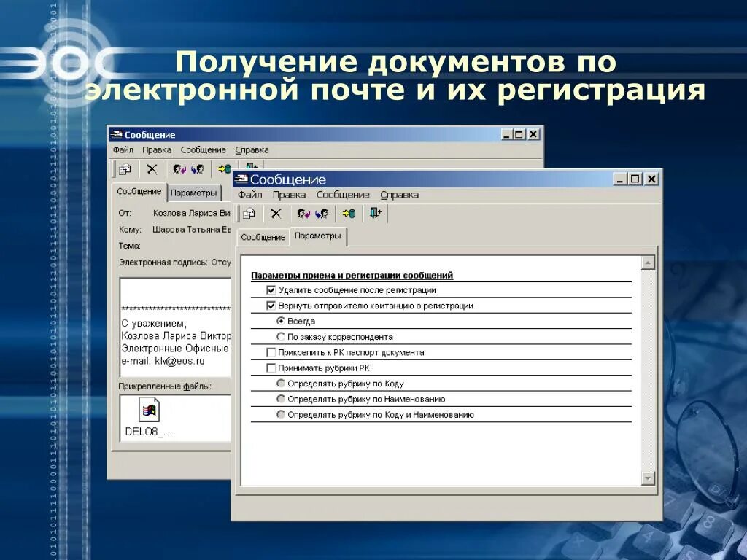Maximize the back 'Сообщение' window
This screenshot has width=747, height=560.
click(x=519, y=135)
